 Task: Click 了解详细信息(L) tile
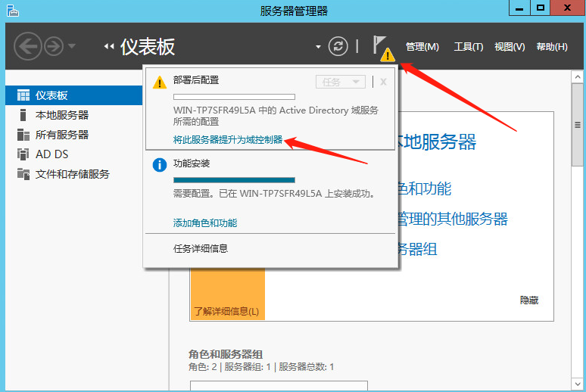[227, 294]
